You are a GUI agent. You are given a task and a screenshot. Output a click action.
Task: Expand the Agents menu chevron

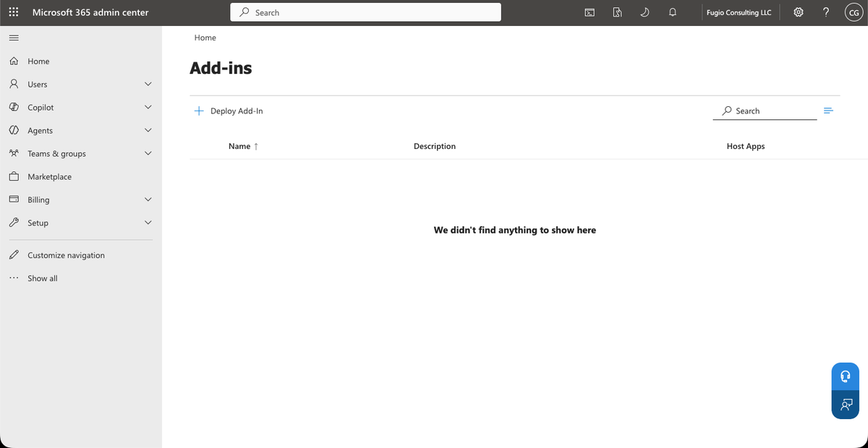coord(148,131)
